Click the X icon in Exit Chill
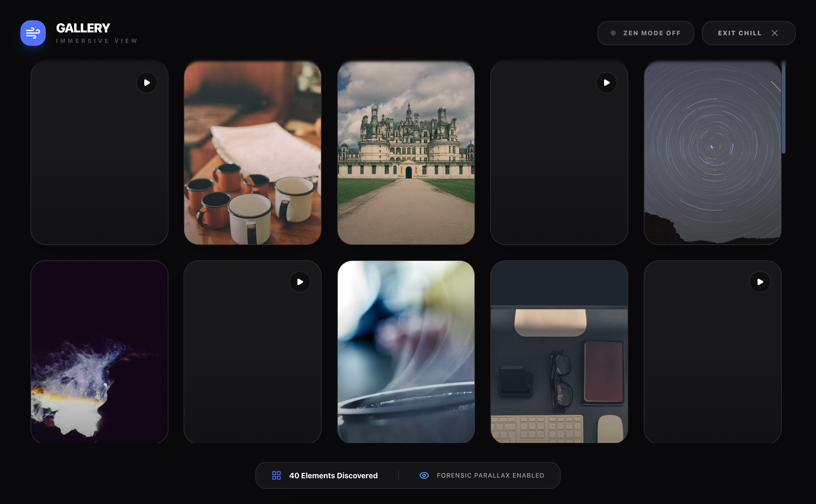Viewport: 816px width, 504px height. (774, 33)
